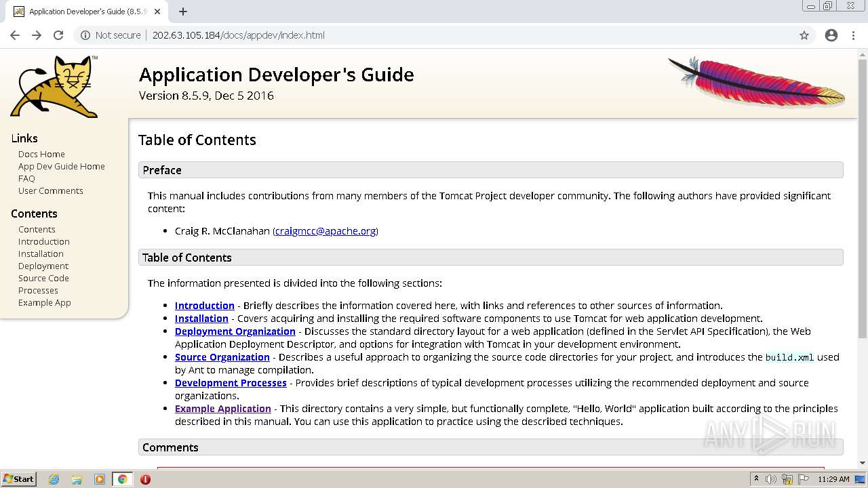Click the Application Developer's Guide page title
This screenshot has height=488, width=868.
(277, 75)
